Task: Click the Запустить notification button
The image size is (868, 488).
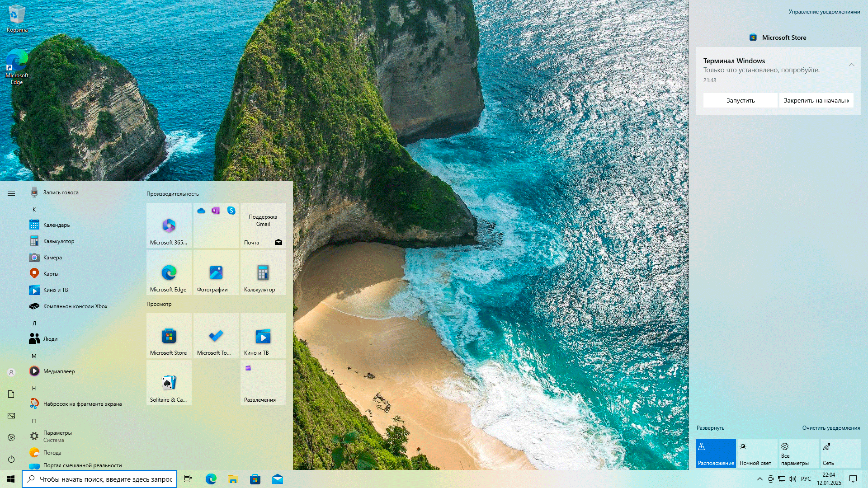Action: coord(740,100)
